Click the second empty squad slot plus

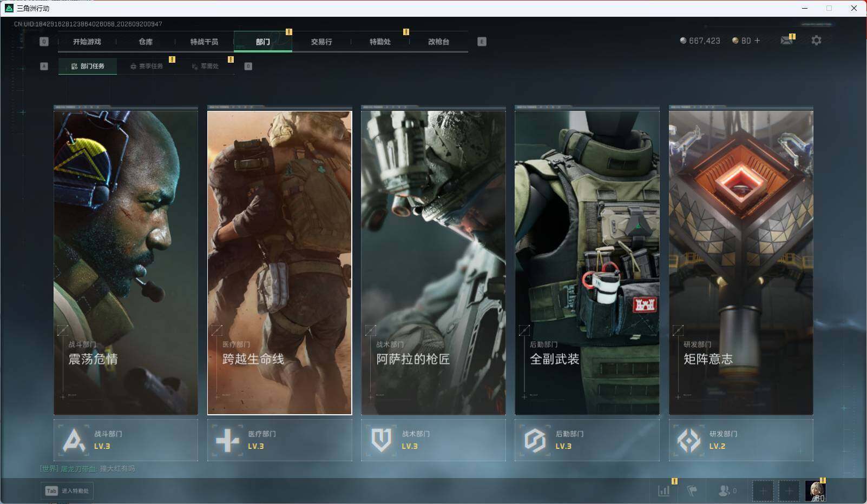[x=789, y=491]
